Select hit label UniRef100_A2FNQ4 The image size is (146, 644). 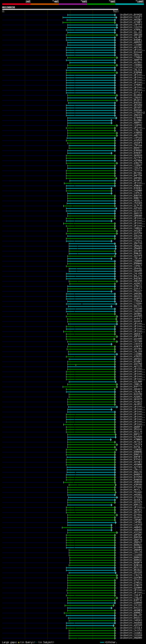point(131,161)
